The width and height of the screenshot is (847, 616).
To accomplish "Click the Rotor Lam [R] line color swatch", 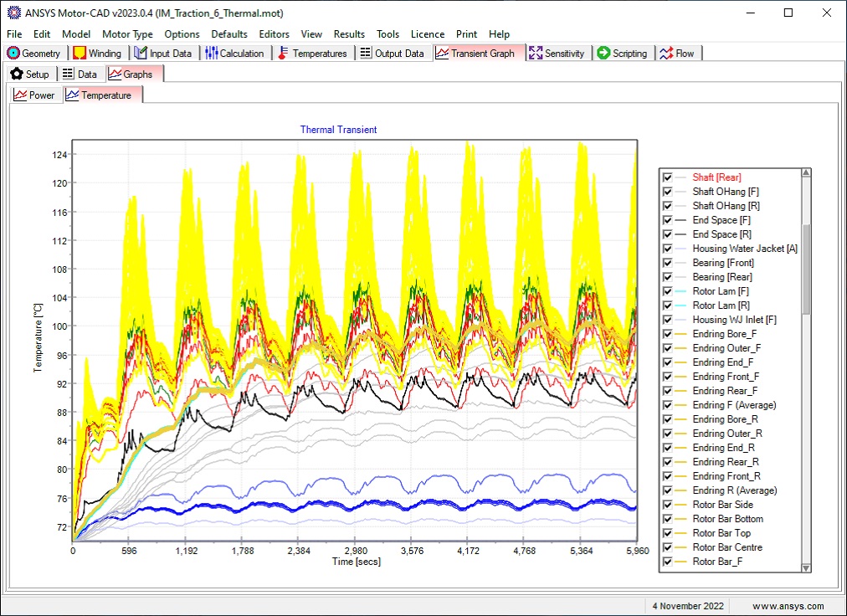I will tap(682, 305).
